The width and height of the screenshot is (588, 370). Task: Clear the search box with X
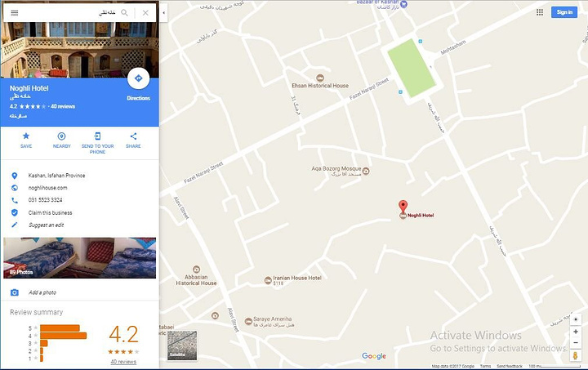tap(145, 13)
